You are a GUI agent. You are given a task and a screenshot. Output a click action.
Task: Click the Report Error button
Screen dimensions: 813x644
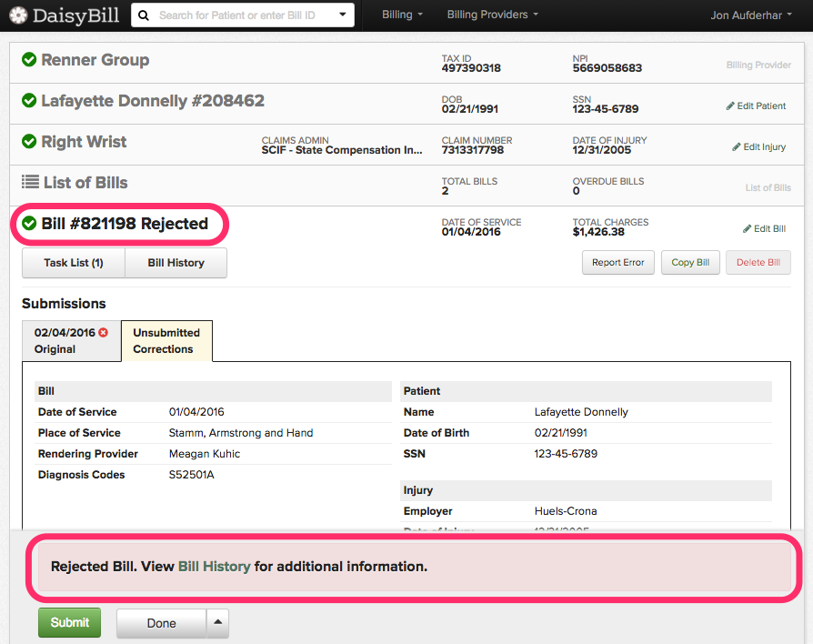tap(618, 262)
